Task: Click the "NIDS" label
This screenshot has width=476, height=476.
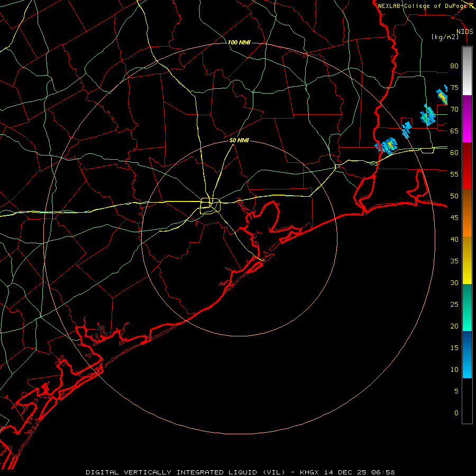Action: coord(465,32)
